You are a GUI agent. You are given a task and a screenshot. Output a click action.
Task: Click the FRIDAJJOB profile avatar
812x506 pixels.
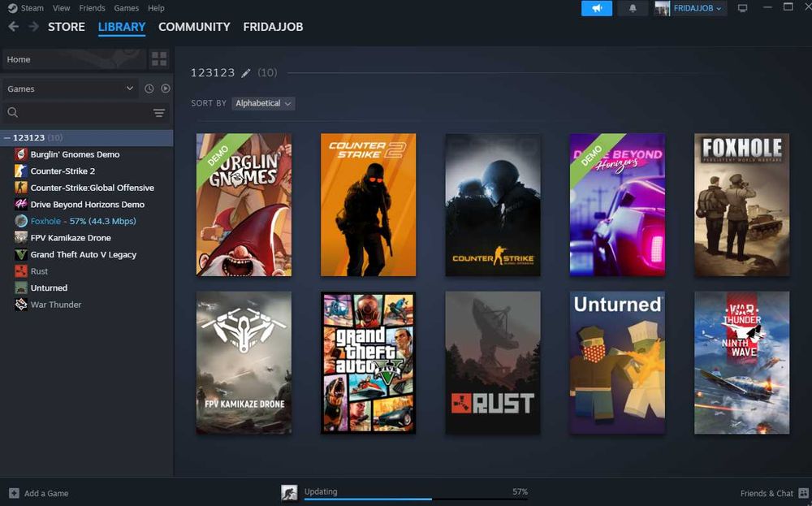point(662,8)
